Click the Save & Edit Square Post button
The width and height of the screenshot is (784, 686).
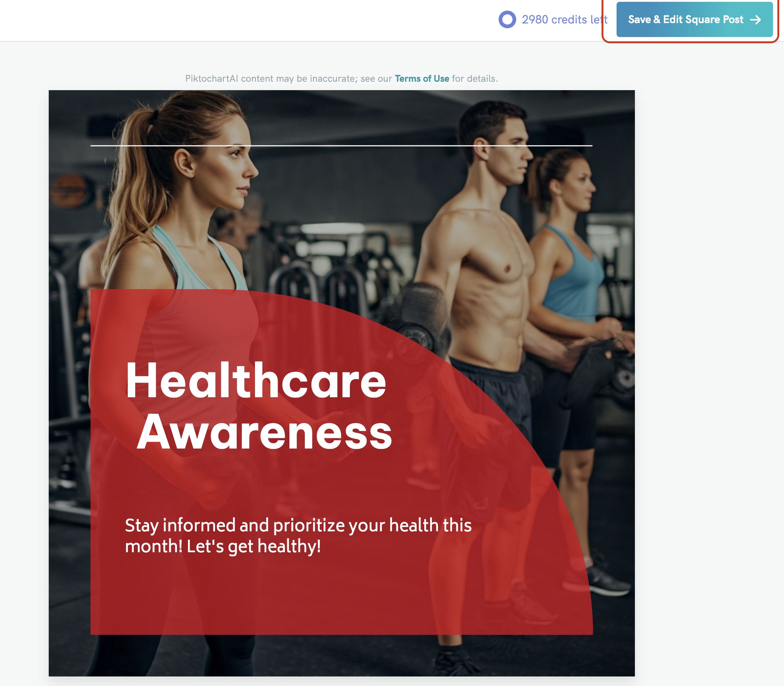pos(694,19)
